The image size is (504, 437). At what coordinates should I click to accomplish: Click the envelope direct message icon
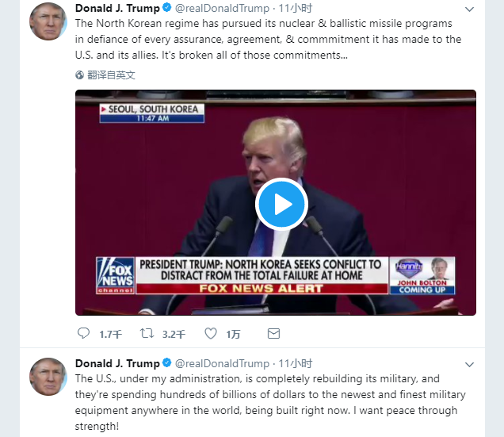[273, 334]
